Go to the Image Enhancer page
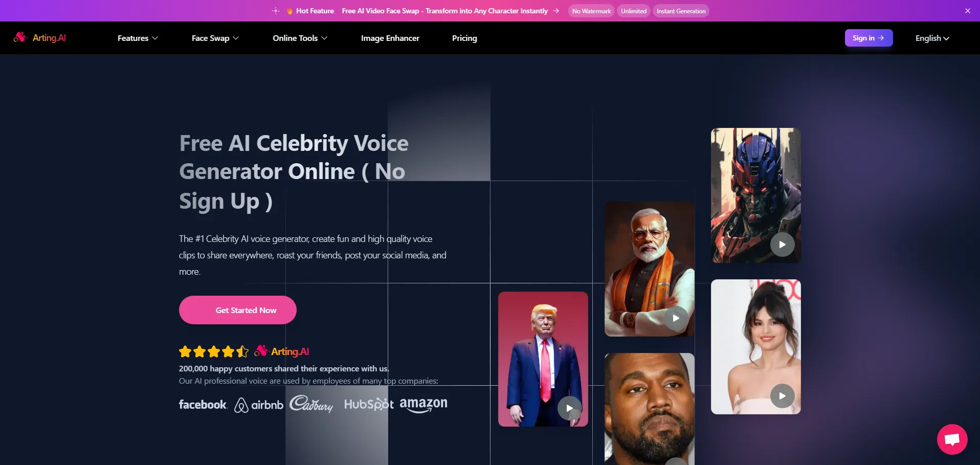Viewport: 980px width, 465px height. 390,38
